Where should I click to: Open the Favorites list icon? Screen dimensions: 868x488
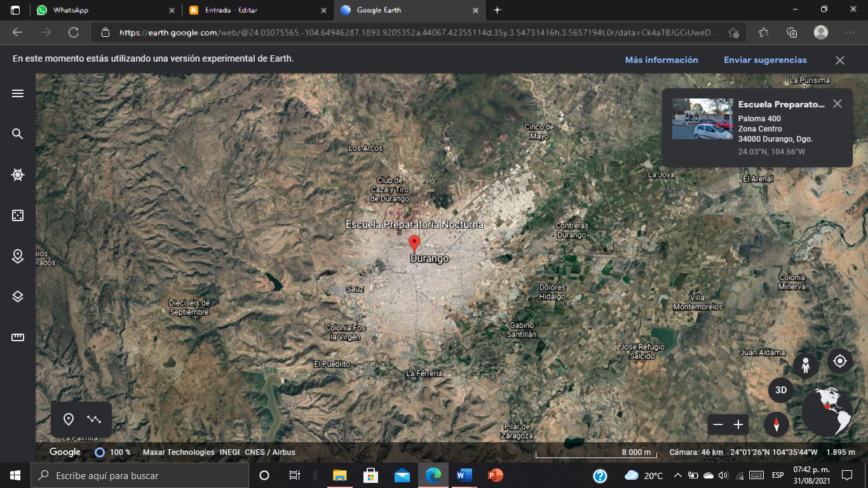(x=763, y=32)
